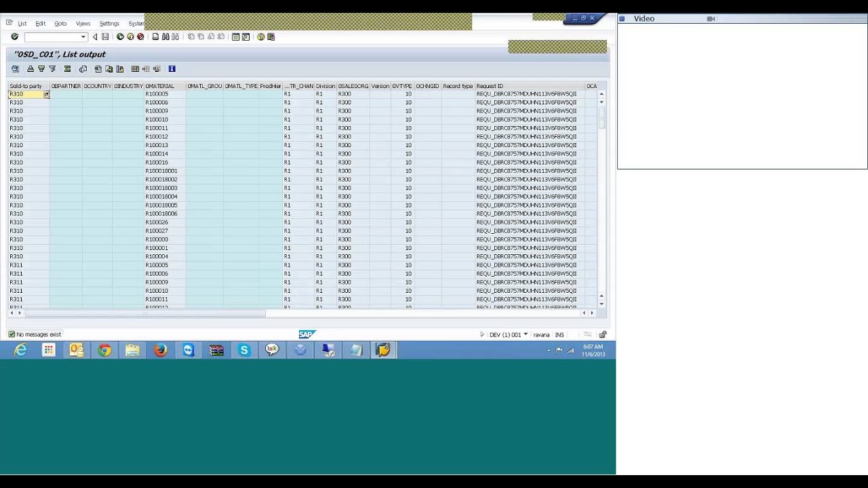Open the Settings menu

109,23
